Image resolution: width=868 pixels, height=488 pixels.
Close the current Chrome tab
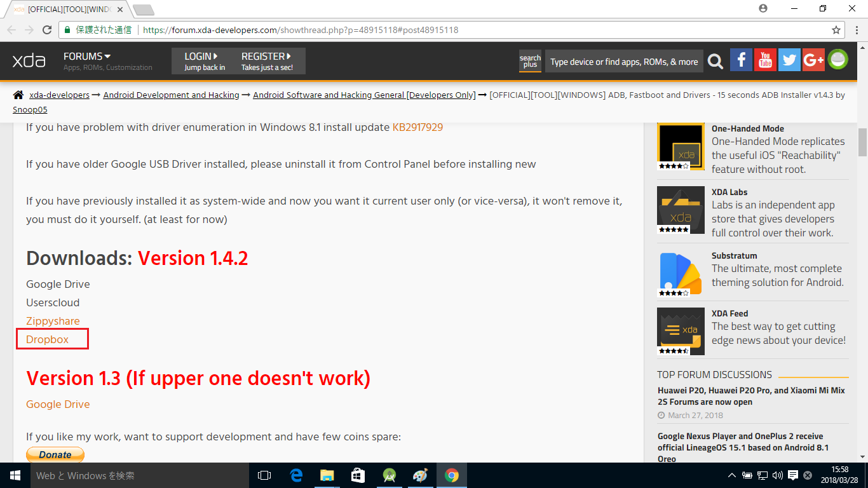tap(120, 10)
